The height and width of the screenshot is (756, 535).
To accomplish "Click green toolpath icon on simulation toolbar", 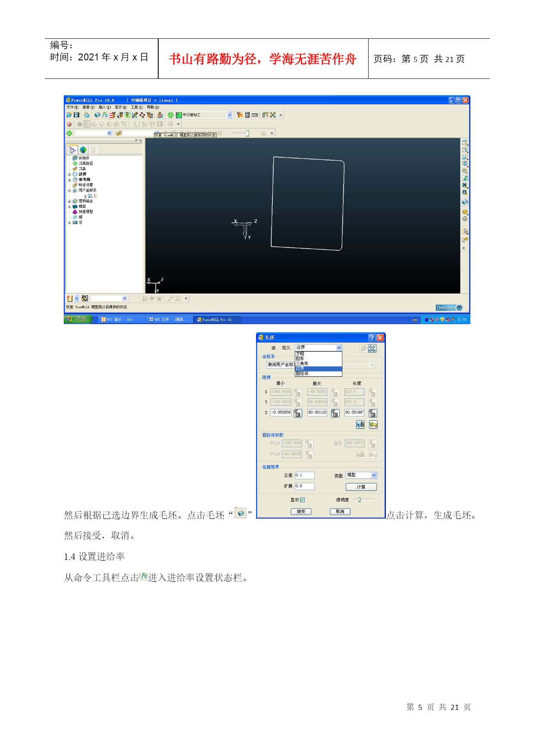I will [69, 133].
